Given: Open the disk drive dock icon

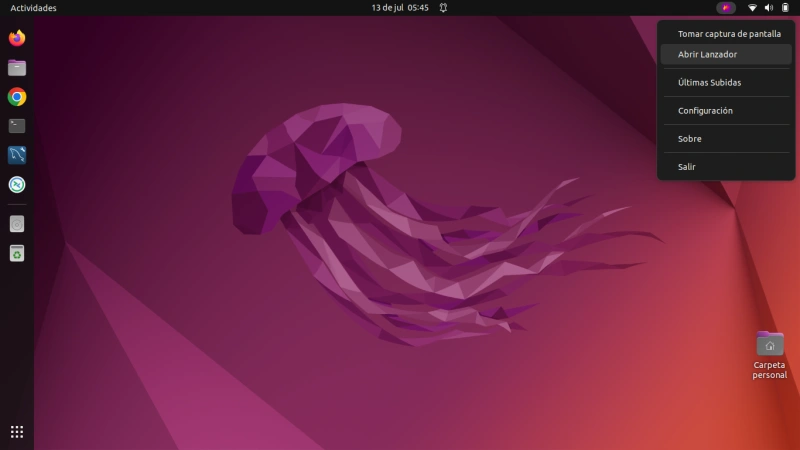Looking at the screenshot, I should [17, 224].
